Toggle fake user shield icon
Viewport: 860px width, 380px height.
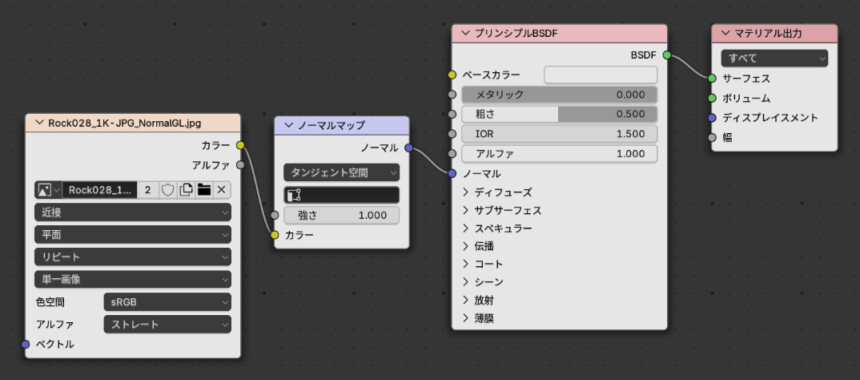tap(167, 190)
